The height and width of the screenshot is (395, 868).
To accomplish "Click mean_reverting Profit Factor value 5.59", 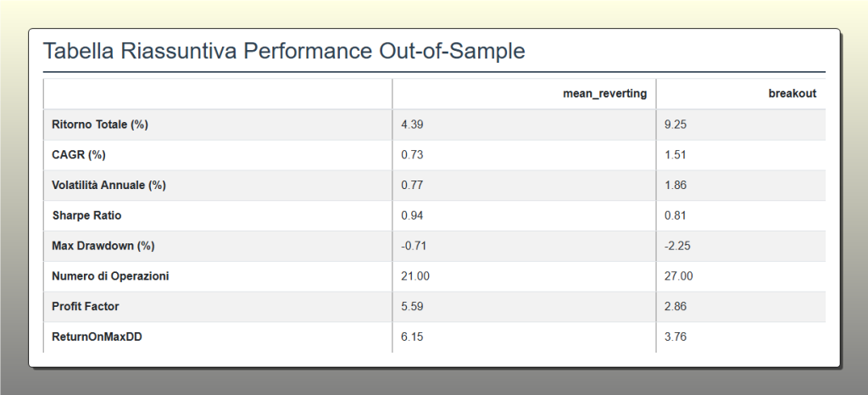I will pyautogui.click(x=412, y=307).
